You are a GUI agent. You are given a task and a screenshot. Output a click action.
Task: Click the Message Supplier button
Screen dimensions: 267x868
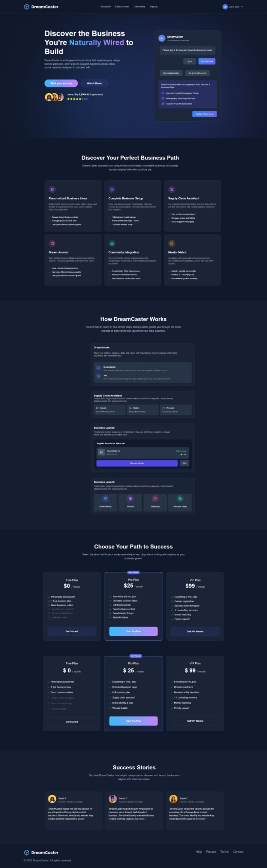137,463
